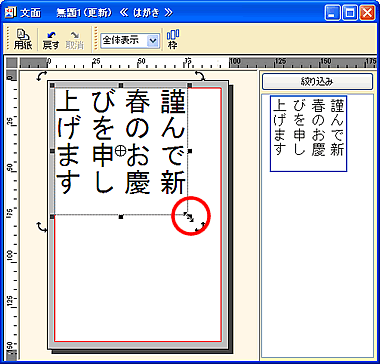Screen dimensions: 380x364
Task: Click the ruler origin box at top-left corner
Action: tap(12, 62)
